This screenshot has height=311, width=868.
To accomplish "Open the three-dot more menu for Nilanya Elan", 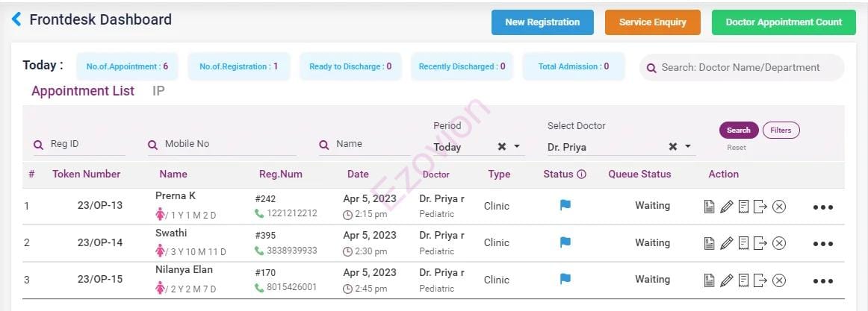I will (822, 281).
